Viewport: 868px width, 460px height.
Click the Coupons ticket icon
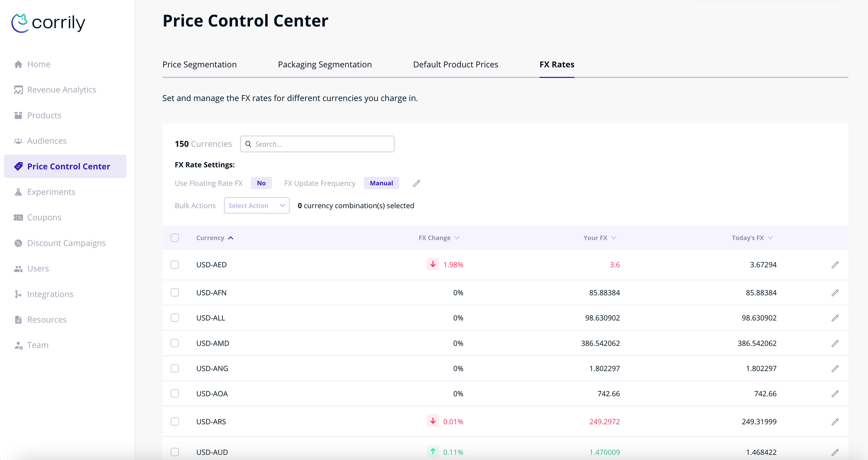(x=18, y=217)
